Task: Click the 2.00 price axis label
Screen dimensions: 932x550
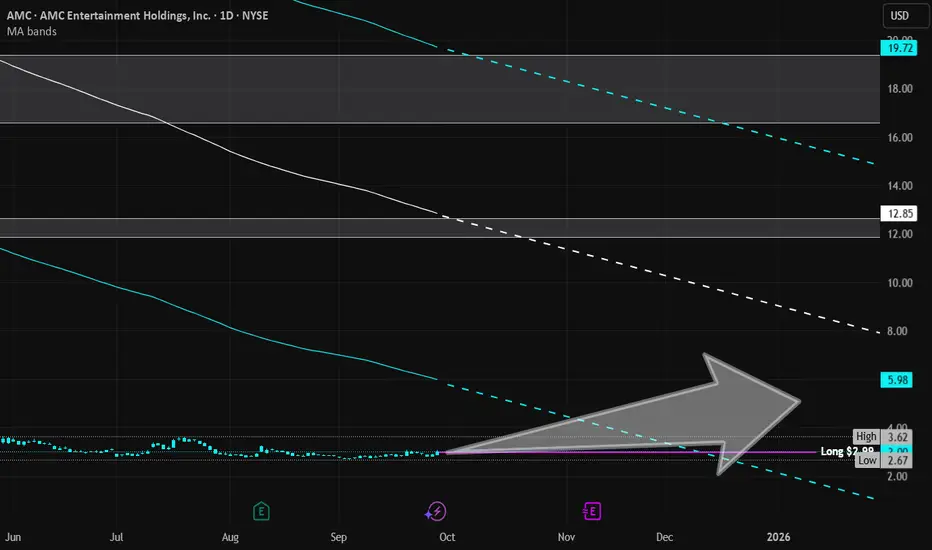Action: point(897,476)
